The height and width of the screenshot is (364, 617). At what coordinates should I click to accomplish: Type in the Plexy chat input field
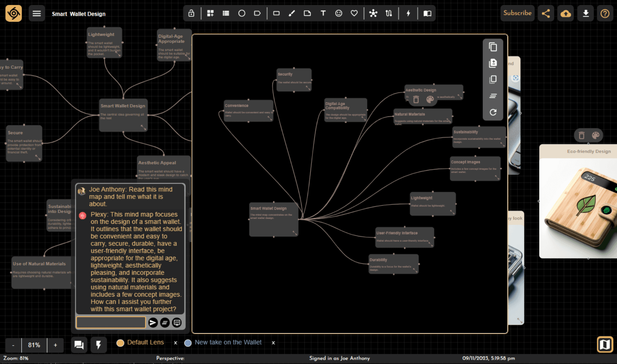click(x=111, y=323)
